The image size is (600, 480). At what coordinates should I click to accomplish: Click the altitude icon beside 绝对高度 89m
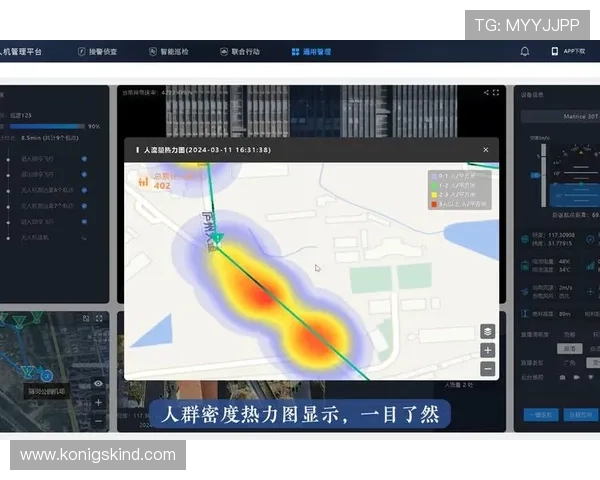pyautogui.click(x=525, y=314)
